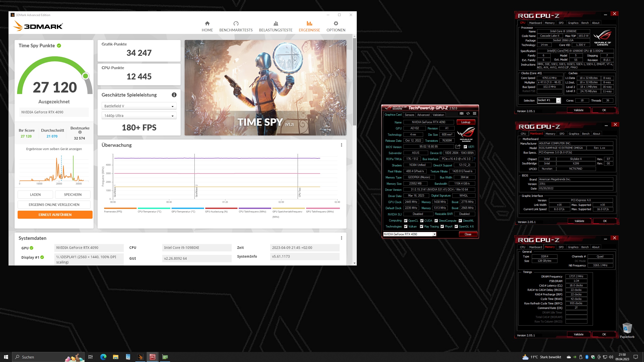This screenshot has height=362, width=644.
Task: Click ERGEBNIS ONLINE VERGLEICHEN
Action: click(x=54, y=205)
